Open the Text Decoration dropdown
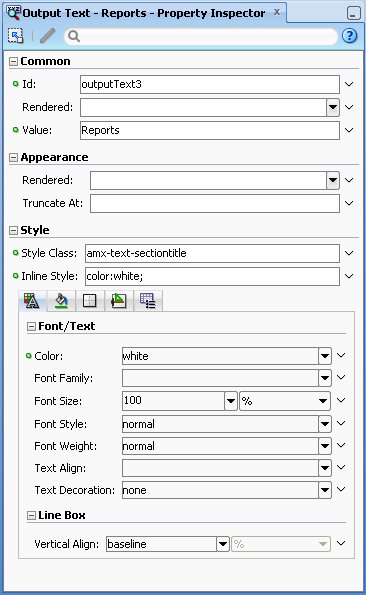Screen dimensions: 366x595 tap(325, 490)
